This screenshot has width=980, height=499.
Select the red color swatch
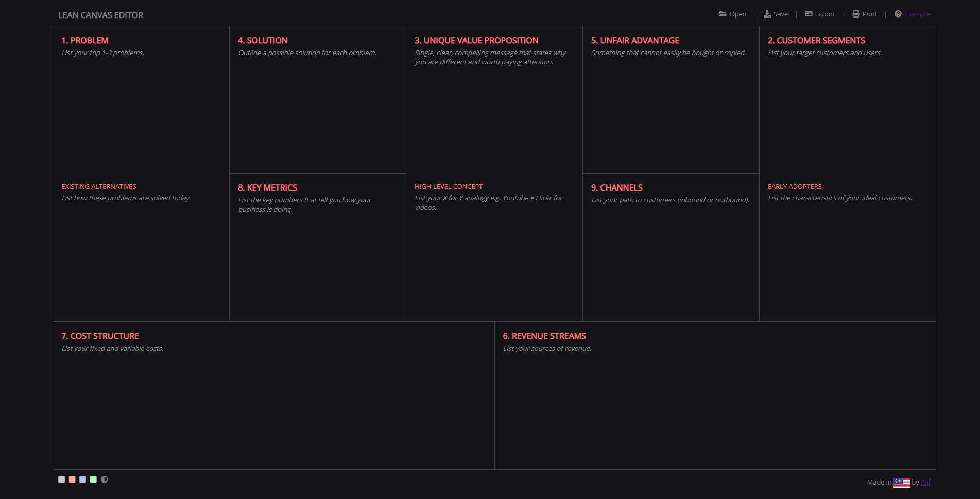(x=72, y=479)
